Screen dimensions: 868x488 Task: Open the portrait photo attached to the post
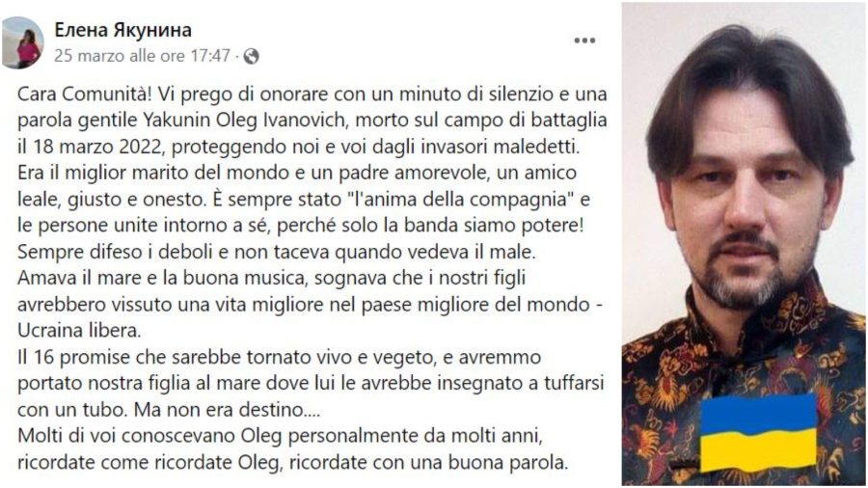744,244
